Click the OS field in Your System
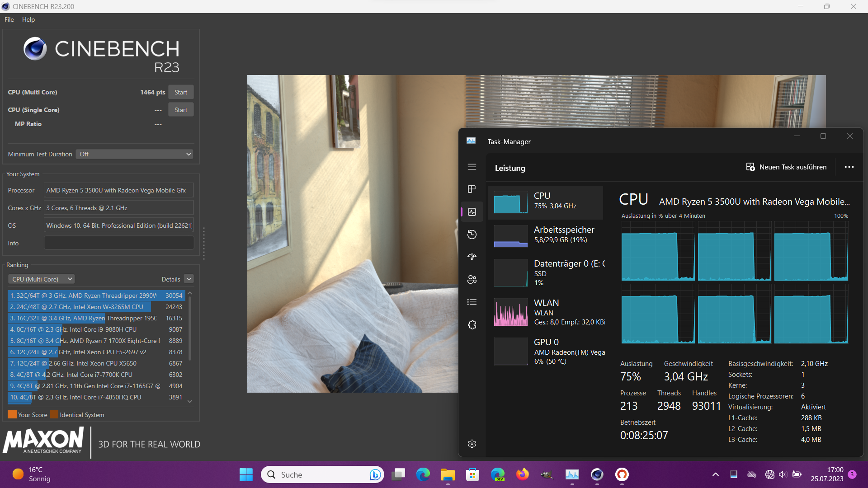This screenshot has height=488, width=868. (x=119, y=225)
